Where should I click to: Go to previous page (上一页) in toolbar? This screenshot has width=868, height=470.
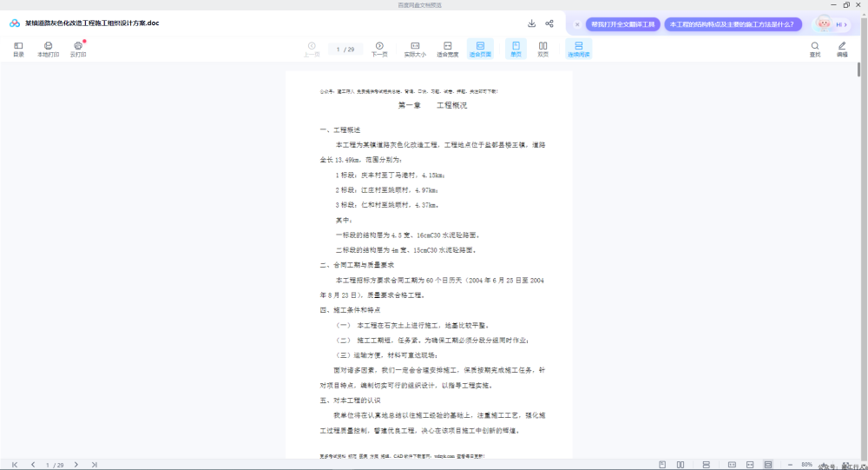(x=312, y=49)
